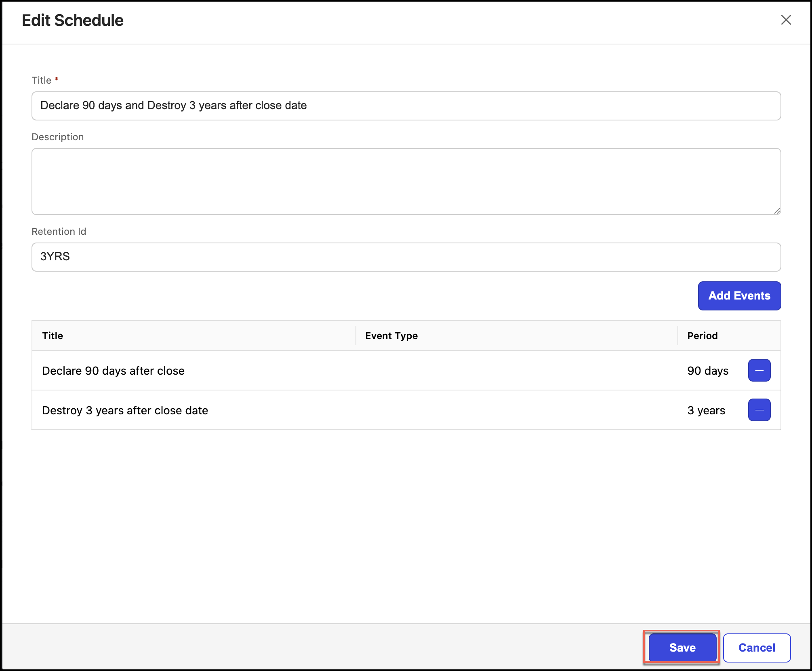Remove the 'Declare 90 days after close' event
This screenshot has height=671, width=812.
coord(759,370)
